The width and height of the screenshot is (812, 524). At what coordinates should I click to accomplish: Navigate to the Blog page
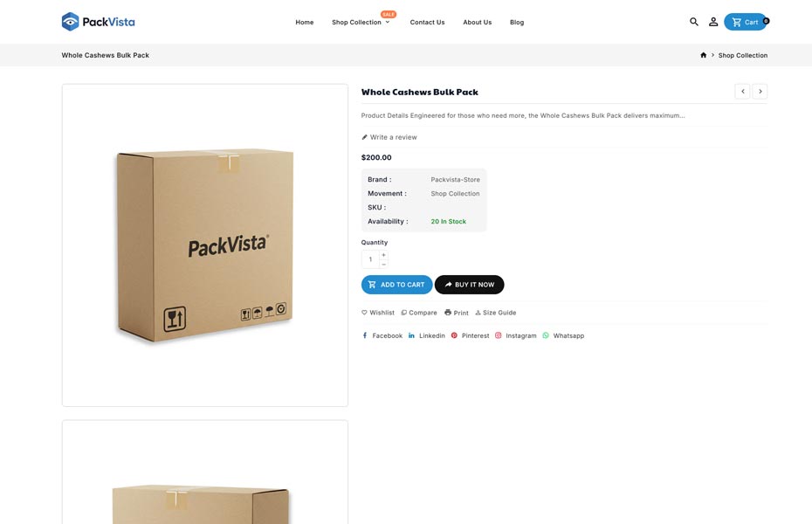pyautogui.click(x=517, y=22)
